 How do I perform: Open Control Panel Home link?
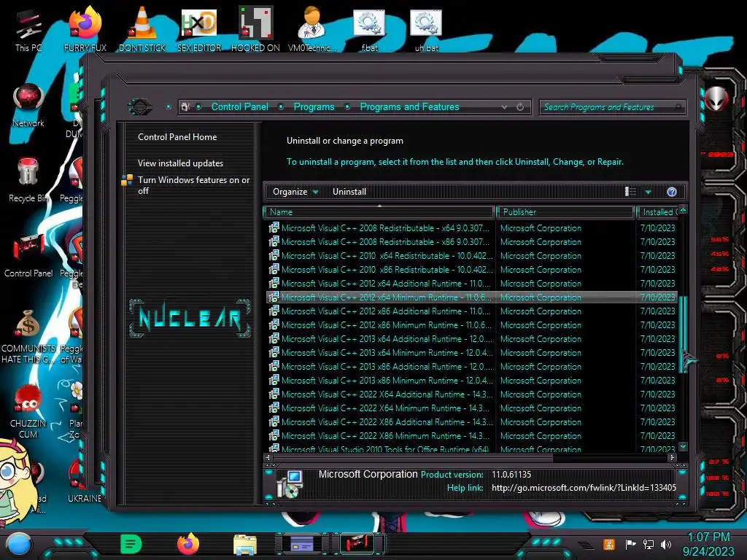point(177,136)
